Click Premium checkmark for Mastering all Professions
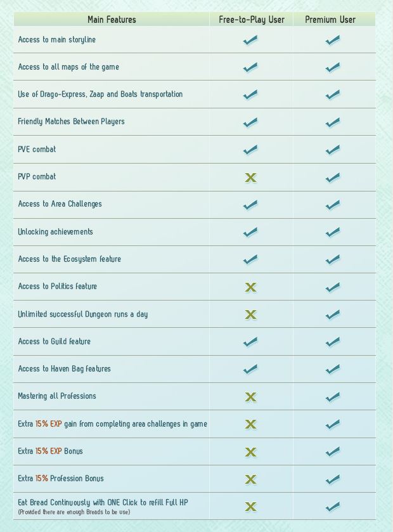 (333, 397)
